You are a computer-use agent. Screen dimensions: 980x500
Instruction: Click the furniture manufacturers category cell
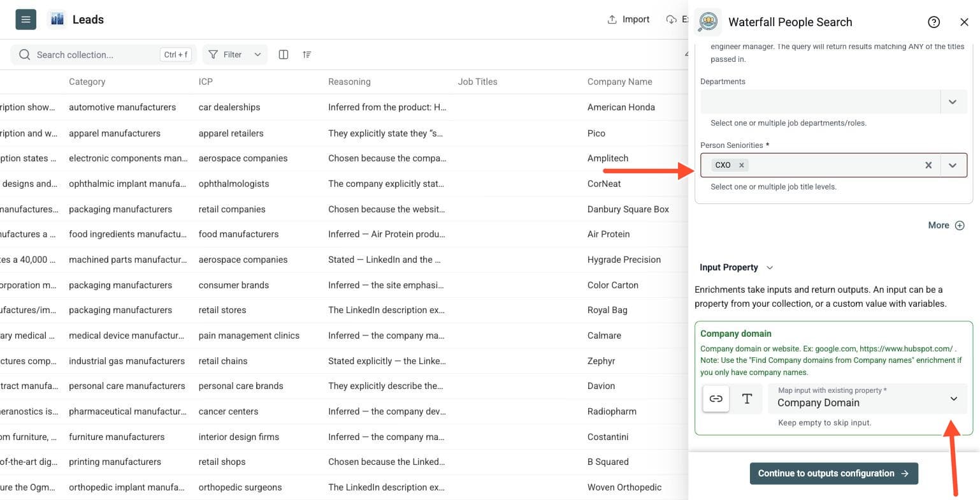coord(117,437)
